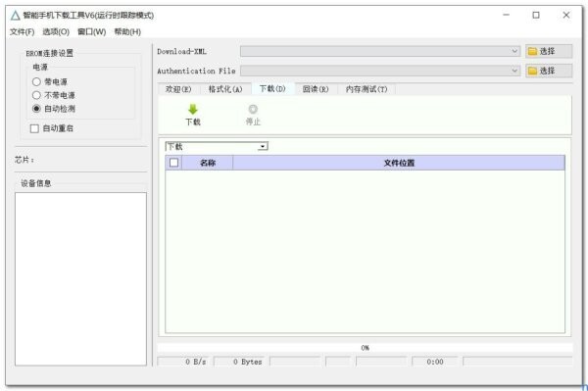Click the 名称 column header
Screen dimensions: 588x391
pyautogui.click(x=208, y=163)
